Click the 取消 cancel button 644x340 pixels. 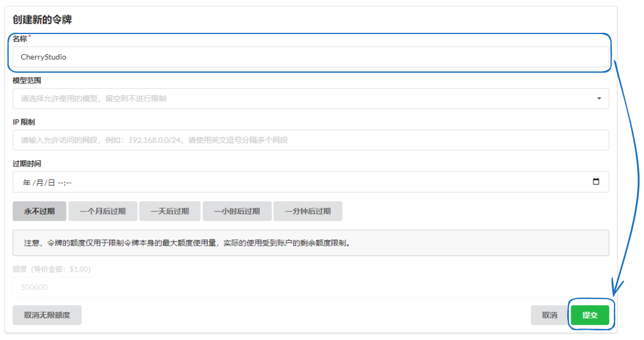pyautogui.click(x=549, y=315)
